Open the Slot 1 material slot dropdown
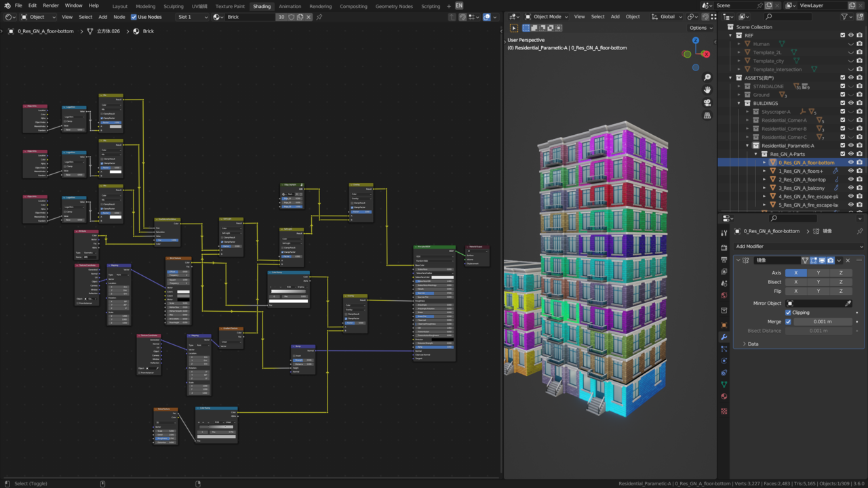This screenshot has height=488, width=868. click(193, 17)
